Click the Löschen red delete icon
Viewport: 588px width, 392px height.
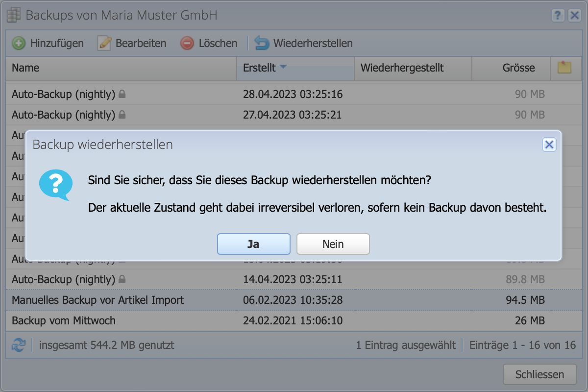[x=187, y=43]
